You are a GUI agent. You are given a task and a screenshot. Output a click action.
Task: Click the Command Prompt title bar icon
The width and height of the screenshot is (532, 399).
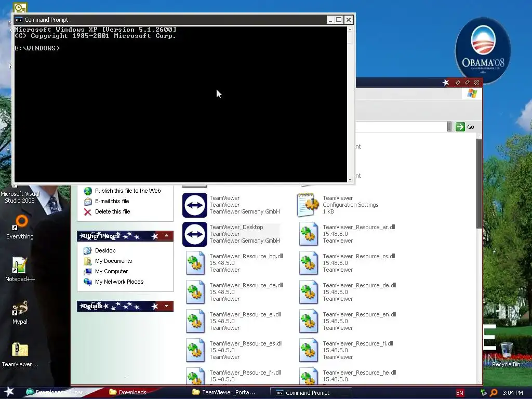tap(19, 20)
